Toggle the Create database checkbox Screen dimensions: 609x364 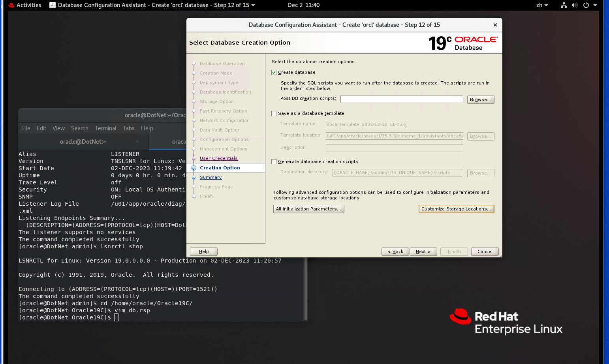(x=274, y=73)
